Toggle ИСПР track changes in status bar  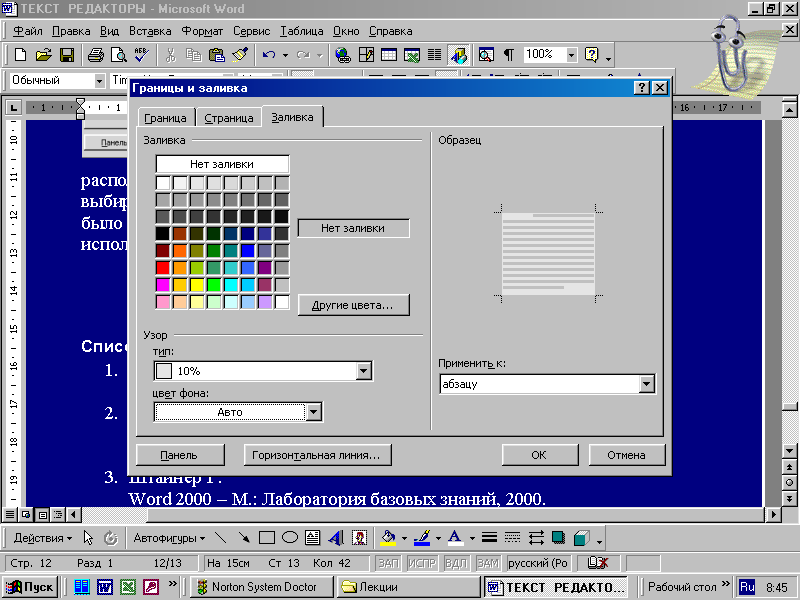tap(422, 563)
